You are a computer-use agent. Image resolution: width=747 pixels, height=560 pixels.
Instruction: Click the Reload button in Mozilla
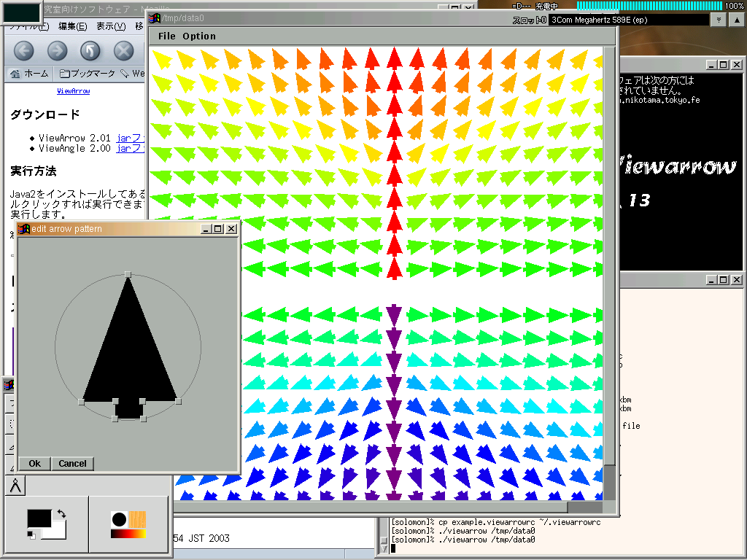90,50
